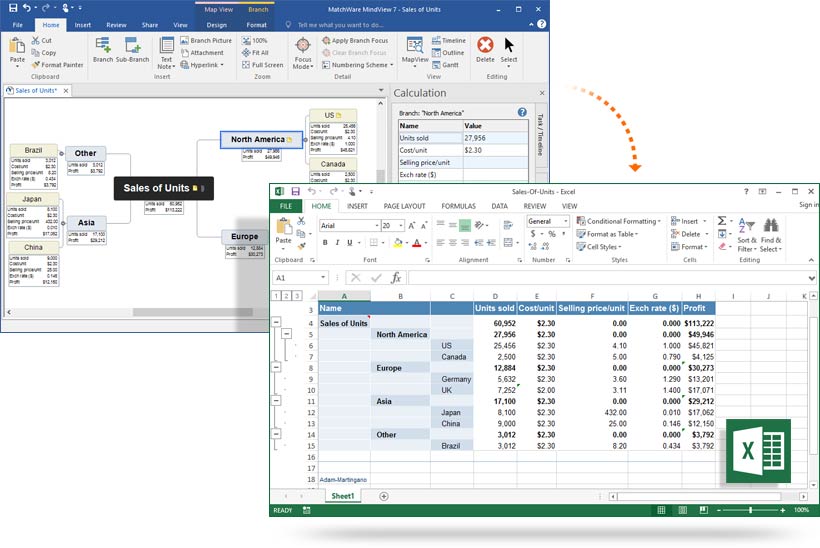Image resolution: width=820 pixels, height=548 pixels.
Task: Click Calculation panel help icon
Action: [x=522, y=112]
